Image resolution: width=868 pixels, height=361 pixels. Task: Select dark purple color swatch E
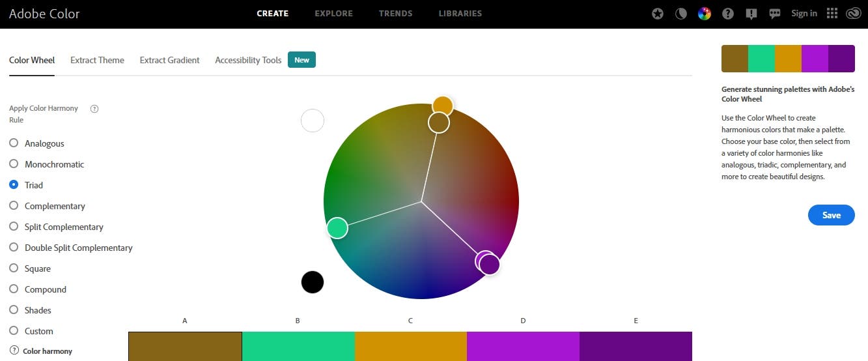pos(636,346)
